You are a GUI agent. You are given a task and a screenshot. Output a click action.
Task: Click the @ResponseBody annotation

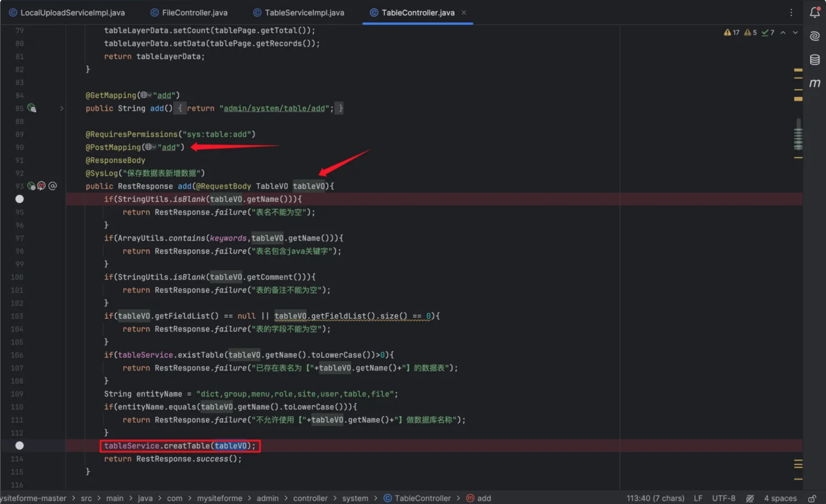coord(115,160)
